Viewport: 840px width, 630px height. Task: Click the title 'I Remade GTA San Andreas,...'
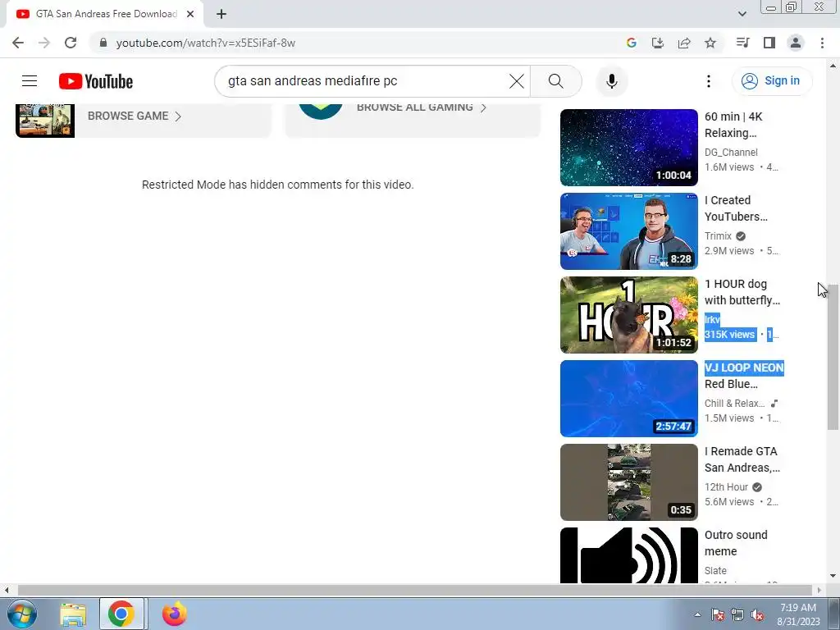point(742,459)
